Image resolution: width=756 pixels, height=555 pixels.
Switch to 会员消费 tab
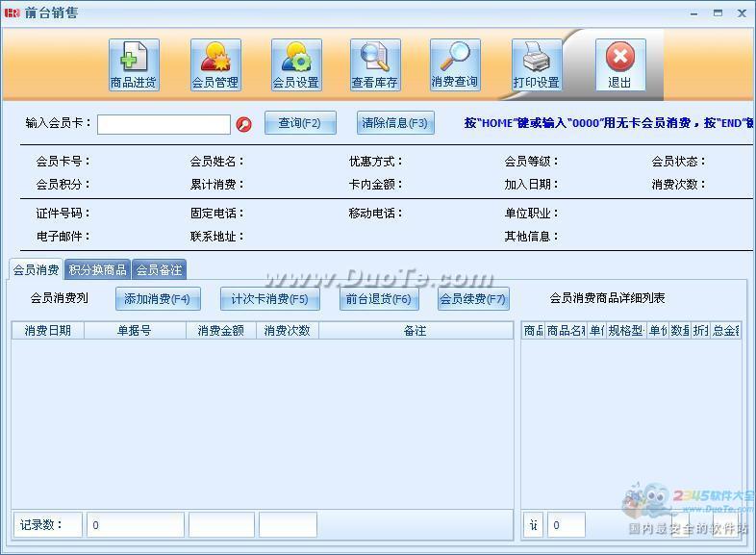click(x=37, y=270)
